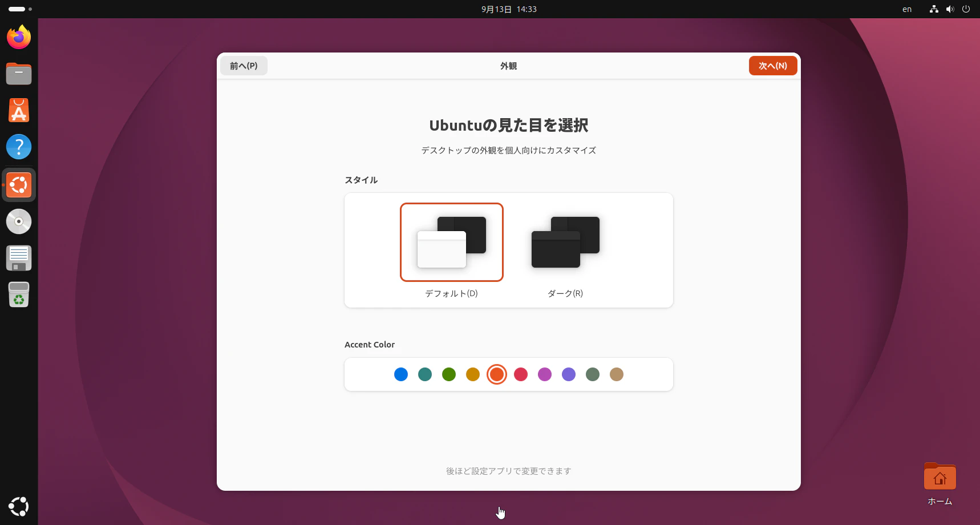Open the power menu icon

(966, 9)
